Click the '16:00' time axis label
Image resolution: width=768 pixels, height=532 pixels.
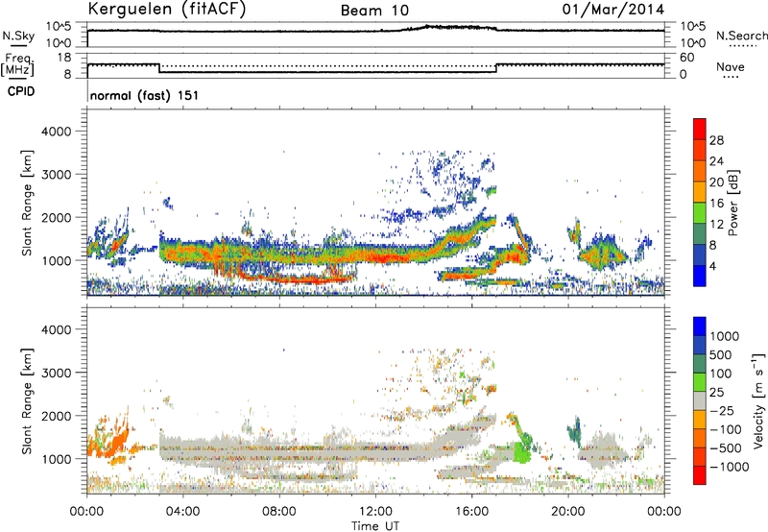[x=471, y=512]
